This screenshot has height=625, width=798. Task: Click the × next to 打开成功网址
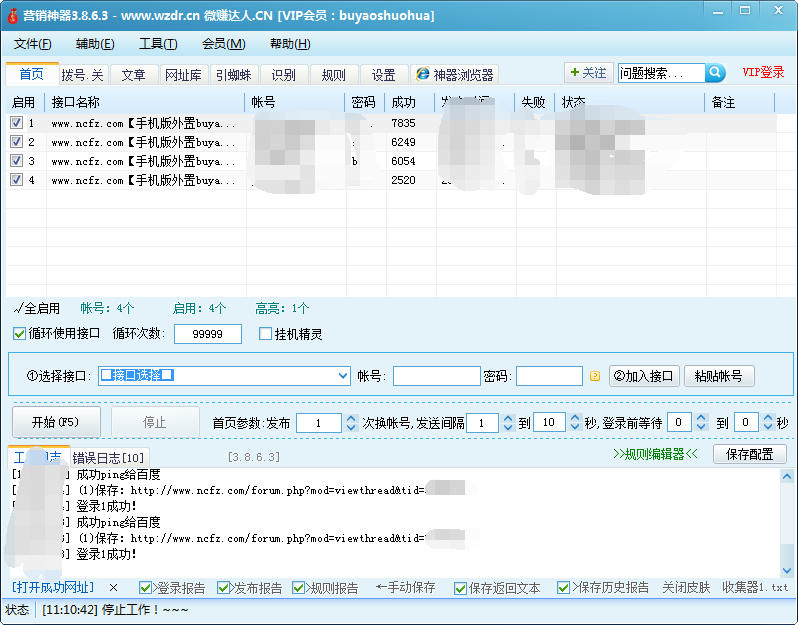pos(113,588)
